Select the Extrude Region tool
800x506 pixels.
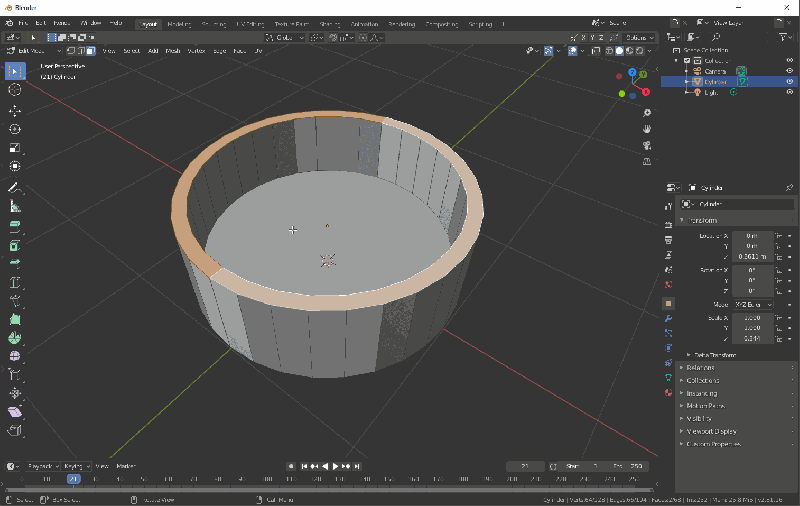[x=15, y=226]
